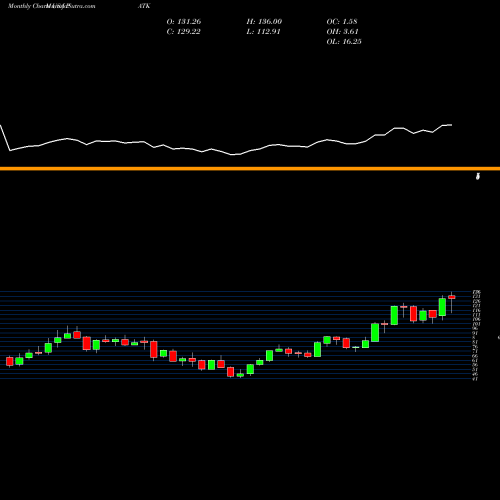This screenshot has height=500, width=500.
Task: Click the 'OC: 1.58' value
Action: coord(342,22)
